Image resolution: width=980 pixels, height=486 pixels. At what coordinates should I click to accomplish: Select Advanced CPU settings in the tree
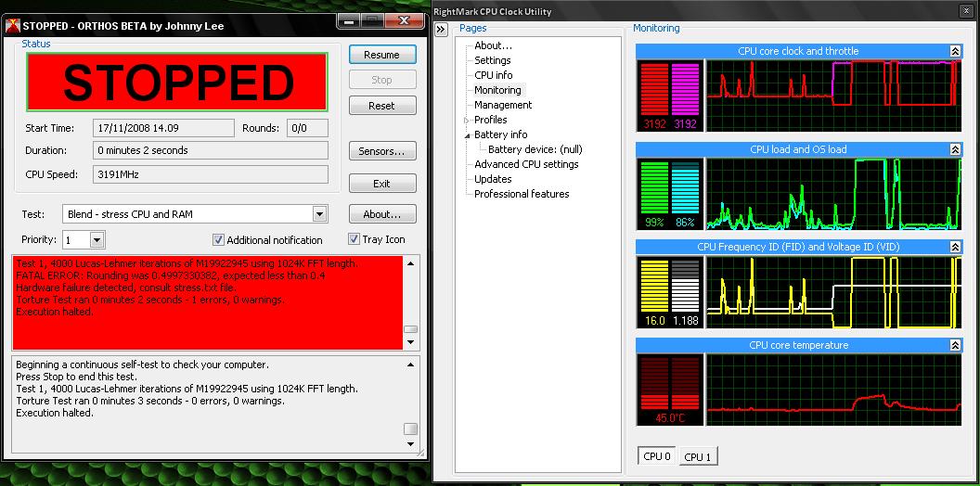(526, 164)
